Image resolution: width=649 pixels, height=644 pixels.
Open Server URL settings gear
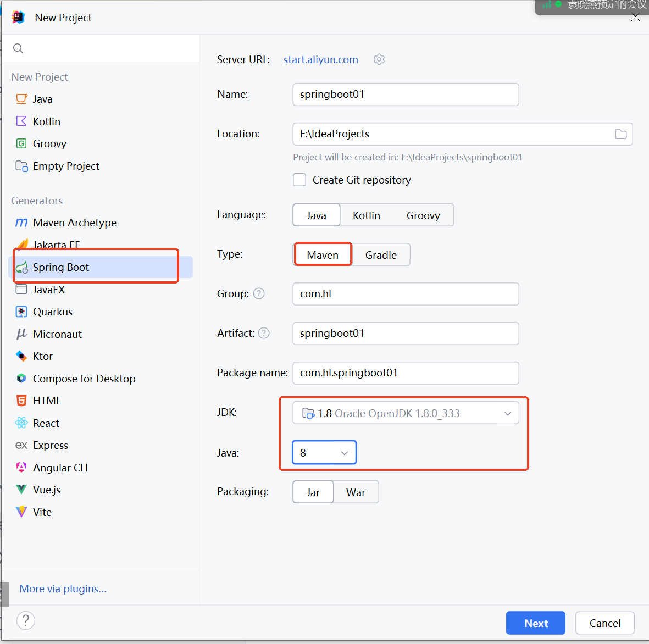(379, 59)
